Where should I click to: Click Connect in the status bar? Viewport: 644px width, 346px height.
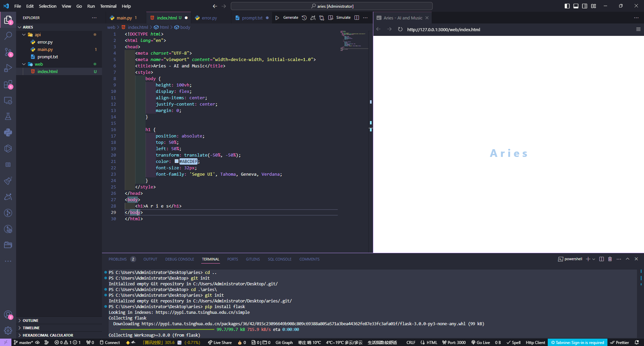coord(110,343)
